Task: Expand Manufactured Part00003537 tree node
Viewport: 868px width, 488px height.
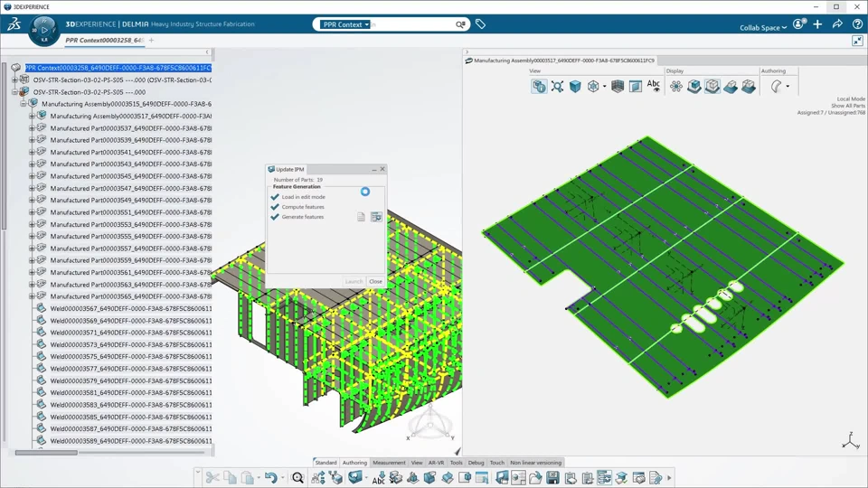Action: 32,128
